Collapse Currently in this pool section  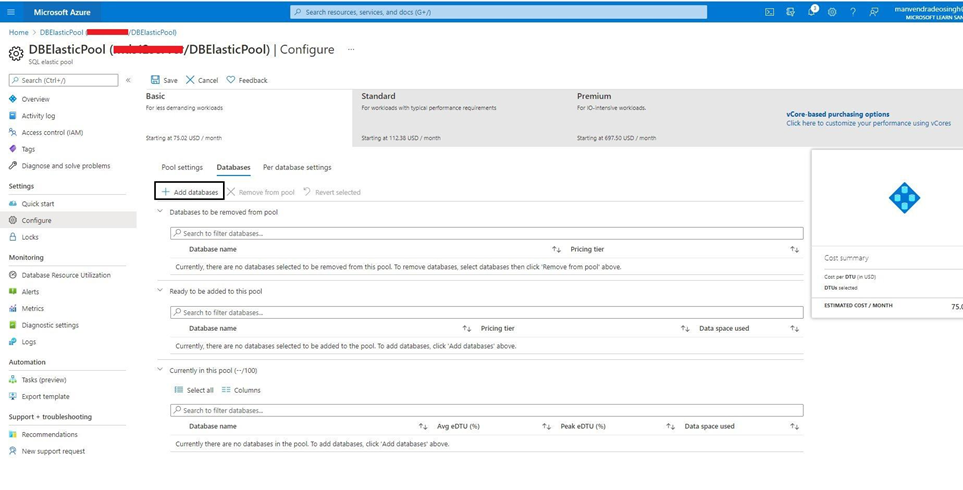(160, 370)
